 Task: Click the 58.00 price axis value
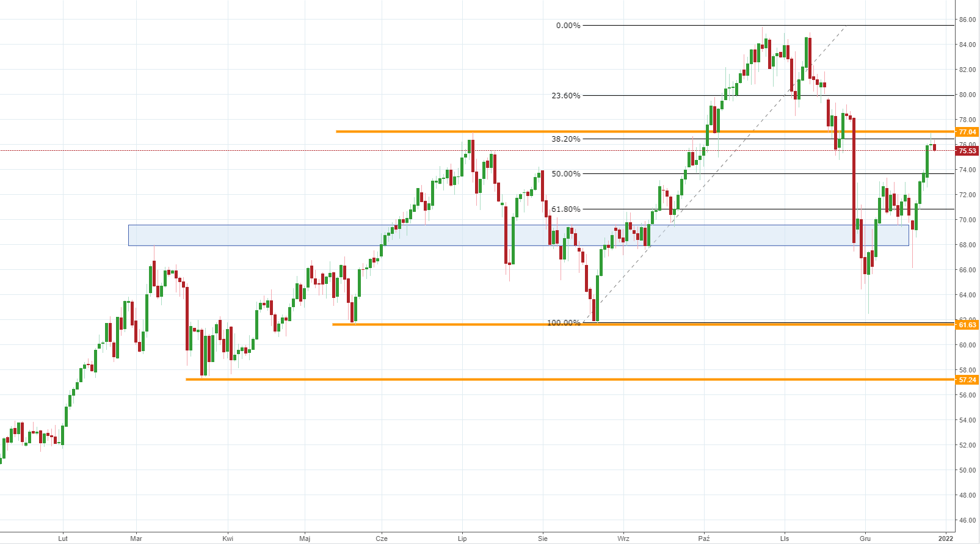967,370
